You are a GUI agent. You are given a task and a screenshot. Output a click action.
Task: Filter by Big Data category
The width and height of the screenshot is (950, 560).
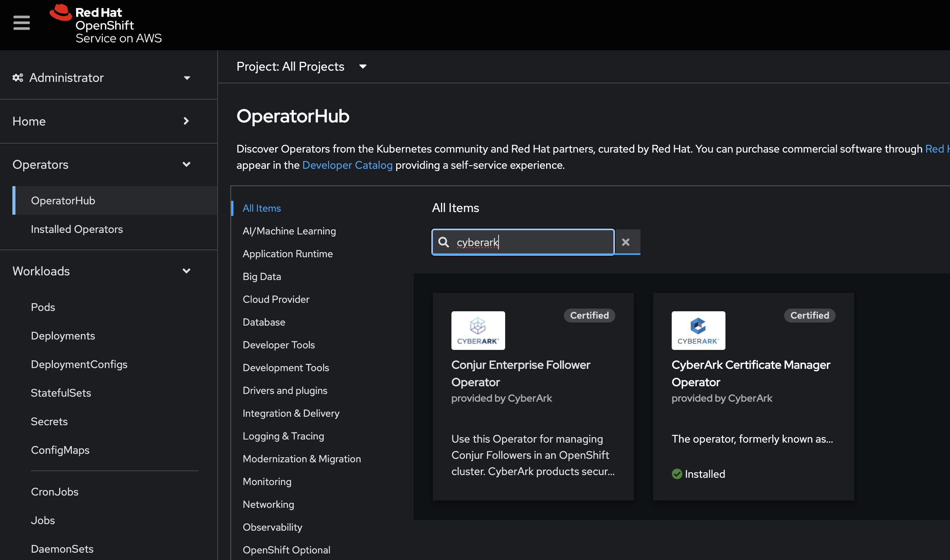click(x=262, y=277)
